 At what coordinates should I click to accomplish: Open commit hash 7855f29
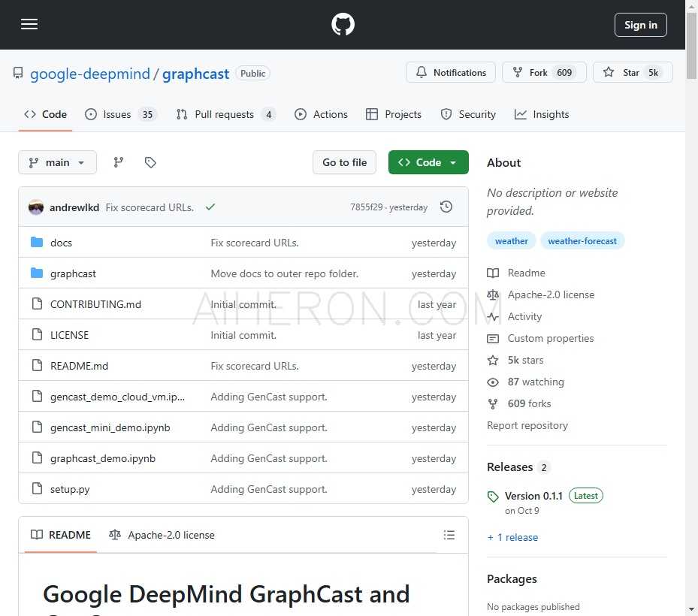pyautogui.click(x=367, y=207)
